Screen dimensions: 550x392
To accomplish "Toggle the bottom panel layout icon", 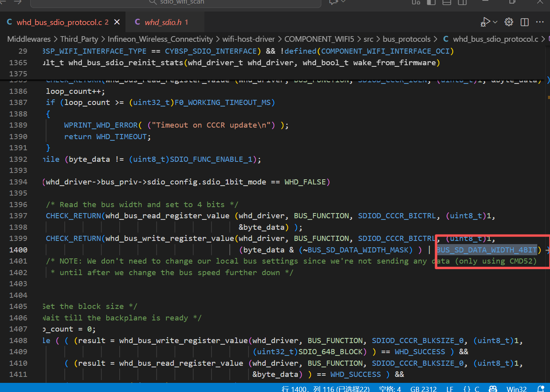I will 447,2.
